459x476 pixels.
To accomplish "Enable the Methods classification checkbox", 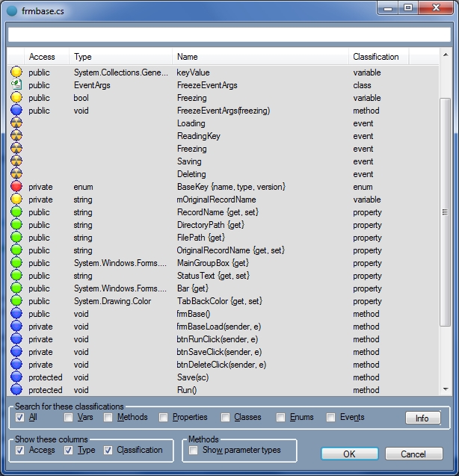I will [x=108, y=418].
